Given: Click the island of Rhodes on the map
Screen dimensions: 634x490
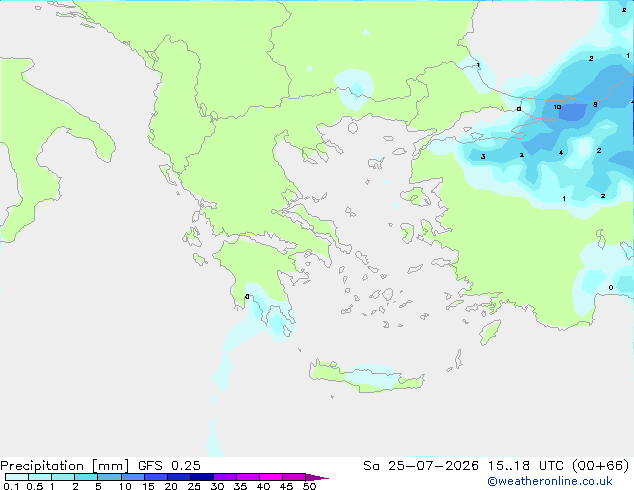Looking at the screenshot, I should point(490,332).
